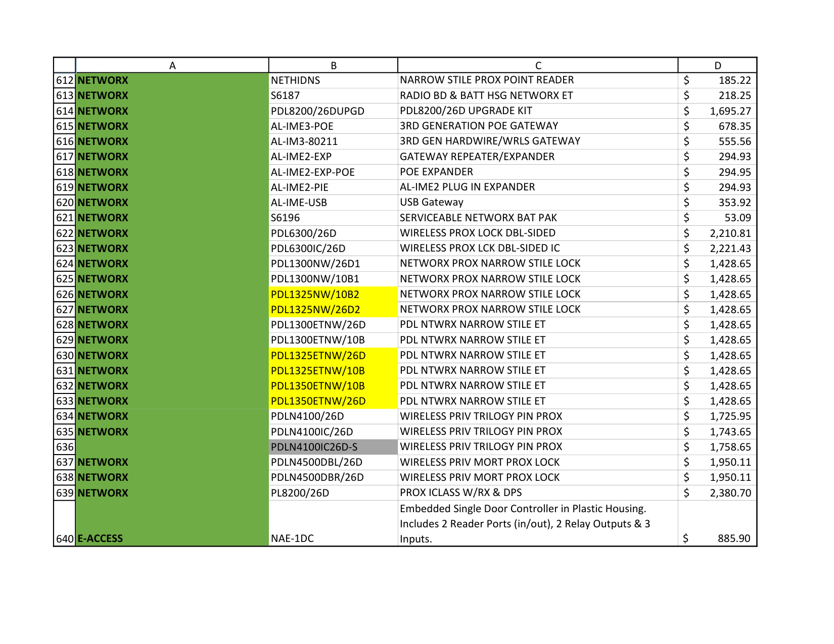Click yellow cell PDL1325ETNW/10B

(334, 371)
